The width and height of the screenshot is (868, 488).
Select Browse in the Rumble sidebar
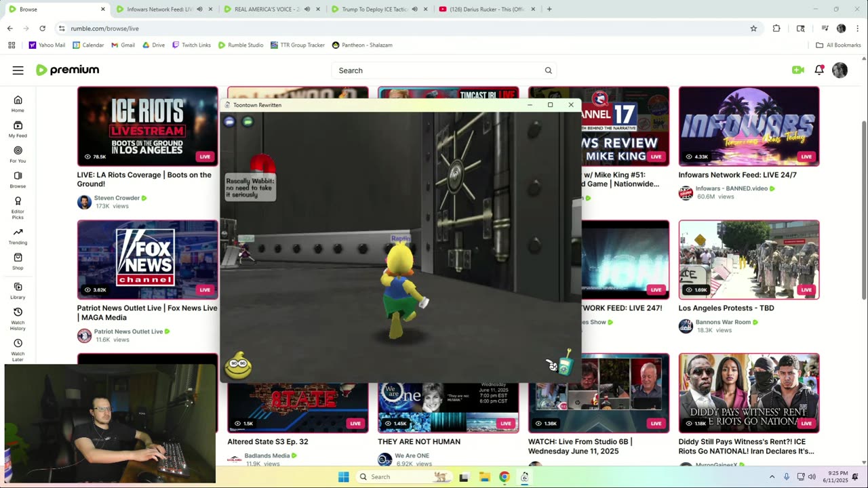coord(18,180)
